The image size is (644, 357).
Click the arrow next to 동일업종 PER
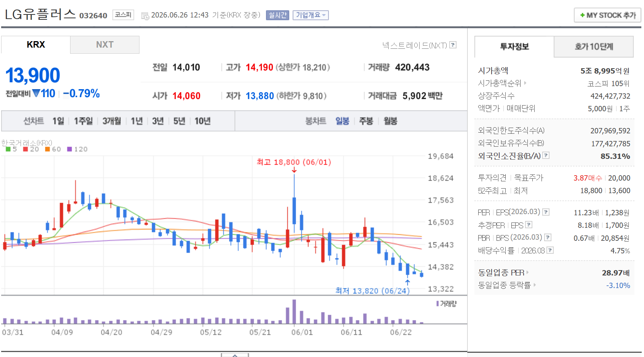527,272
